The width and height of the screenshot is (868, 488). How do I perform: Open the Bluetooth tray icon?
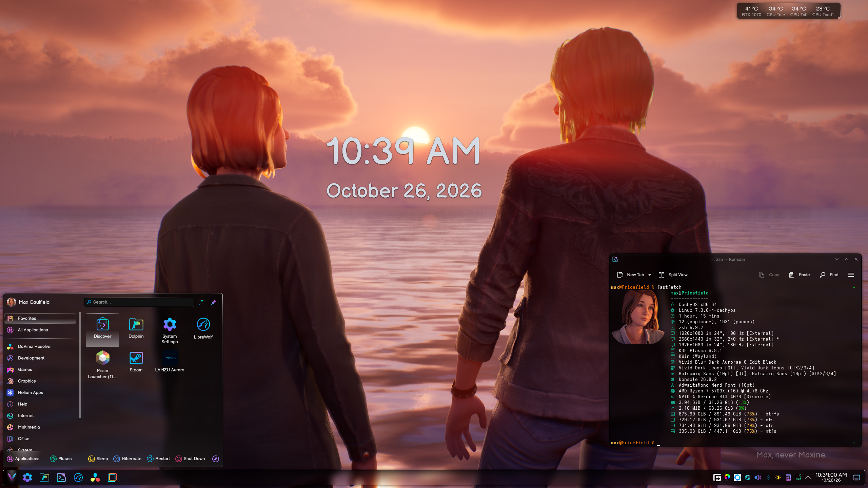pos(768,477)
